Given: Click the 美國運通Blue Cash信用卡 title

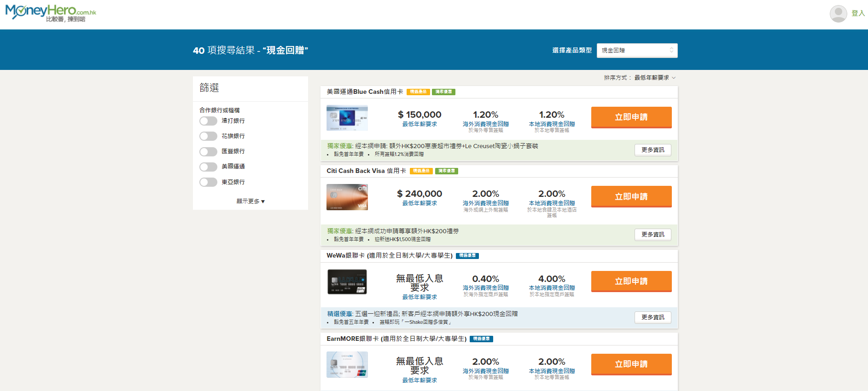Looking at the screenshot, I should pyautogui.click(x=365, y=92).
